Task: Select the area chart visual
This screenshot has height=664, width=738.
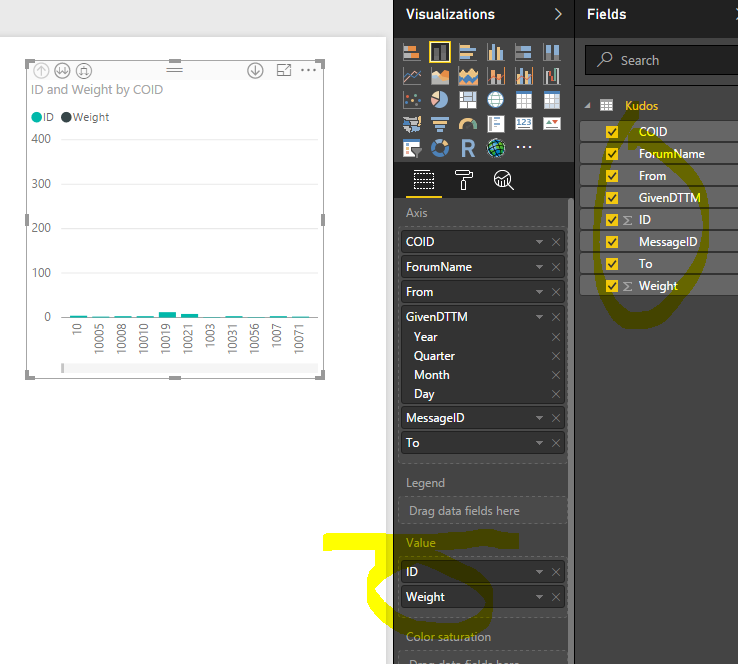Action: pos(440,76)
